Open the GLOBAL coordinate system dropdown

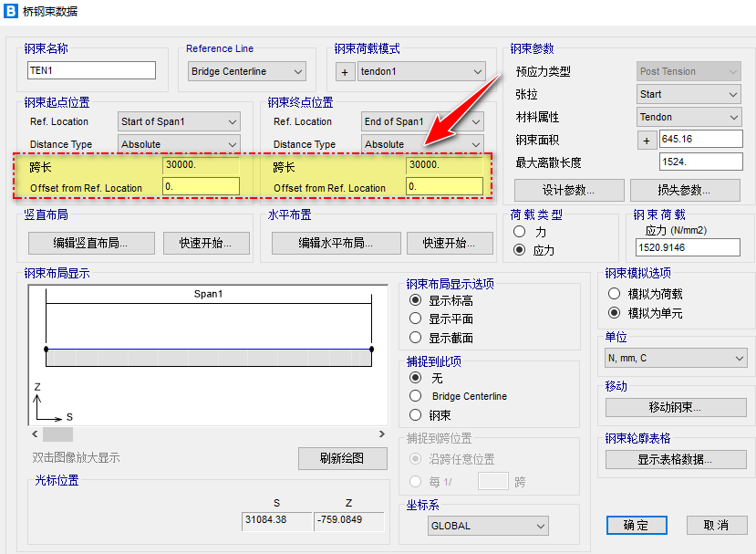pyautogui.click(x=488, y=526)
